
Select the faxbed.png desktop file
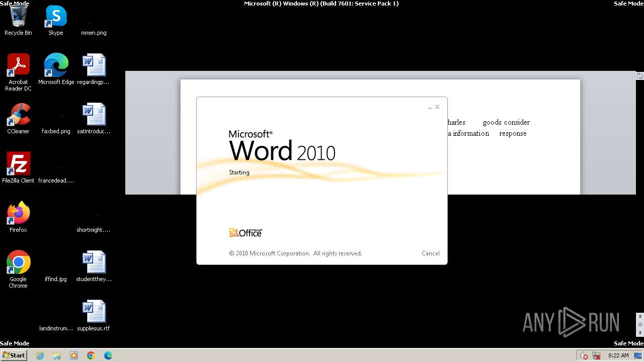click(56, 126)
